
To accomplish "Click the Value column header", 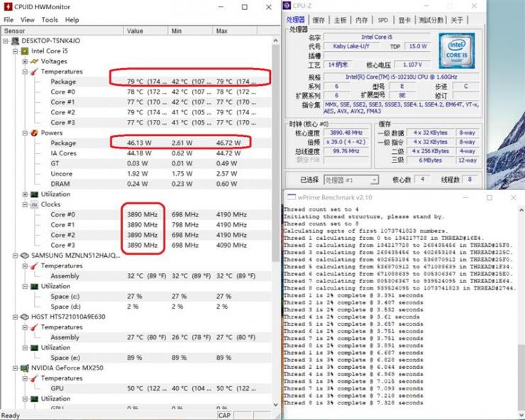I will pyautogui.click(x=145, y=31).
